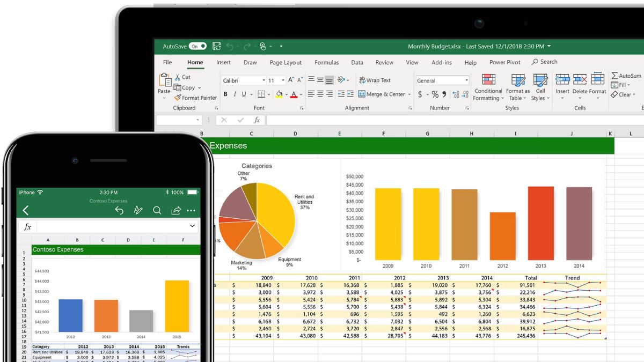
Task: Open the Font Color dropdown arrow
Action: click(302, 95)
